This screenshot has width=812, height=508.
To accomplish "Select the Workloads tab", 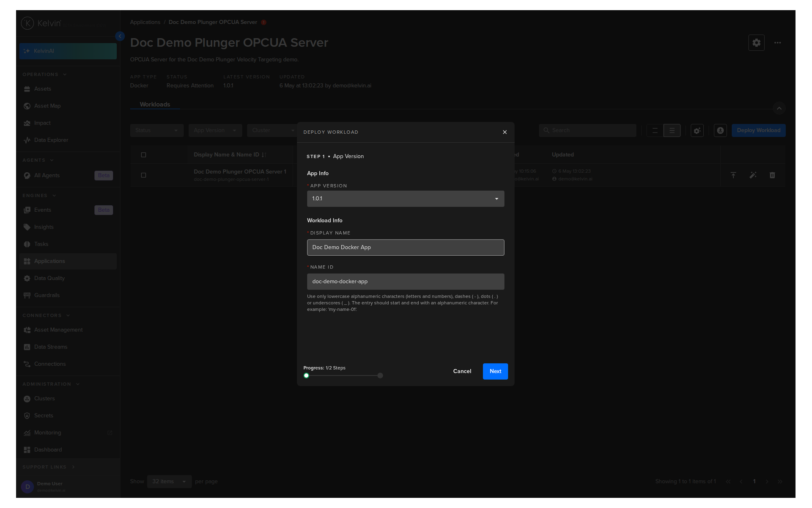I will [x=155, y=105].
